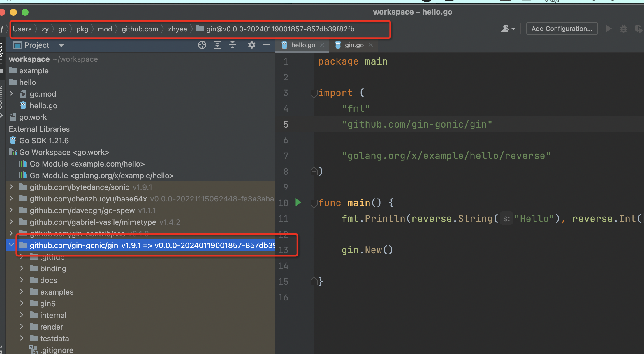The width and height of the screenshot is (644, 354).
Task: Switch to the gin.go tab
Action: tap(354, 45)
